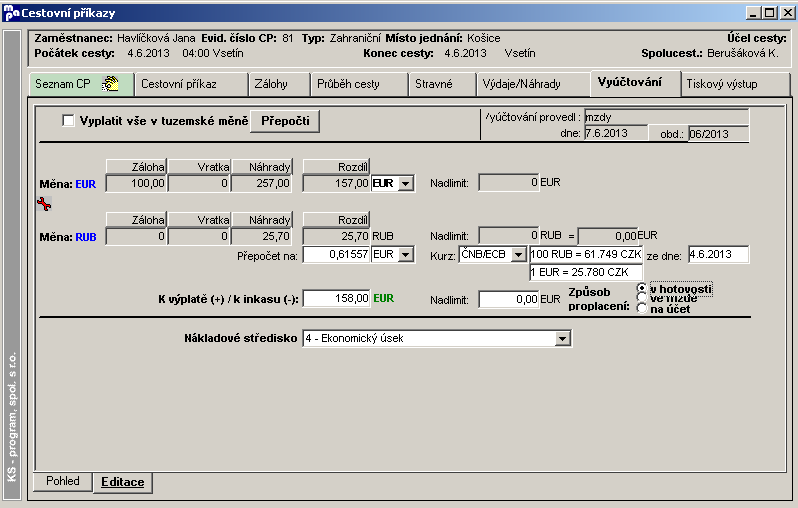This screenshot has width=798, height=508.
Task: Click total Nadlimit field 0,00 EUR
Action: pos(508,299)
